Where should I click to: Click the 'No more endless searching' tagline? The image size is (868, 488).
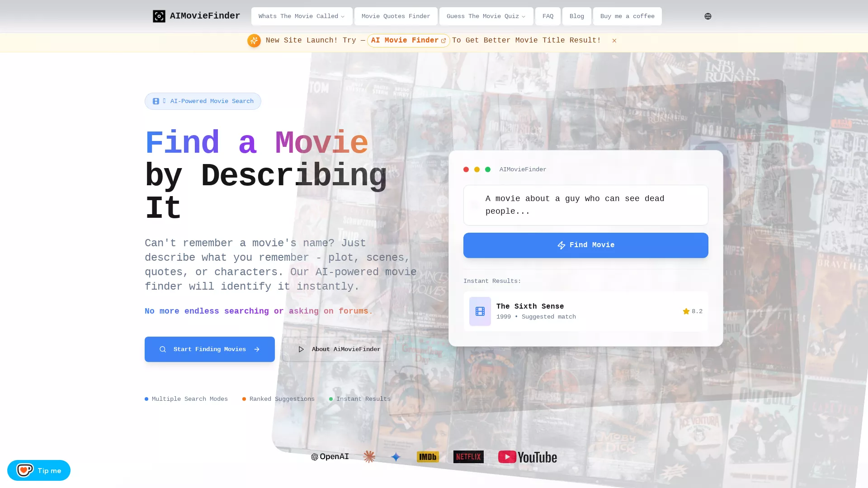(259, 311)
